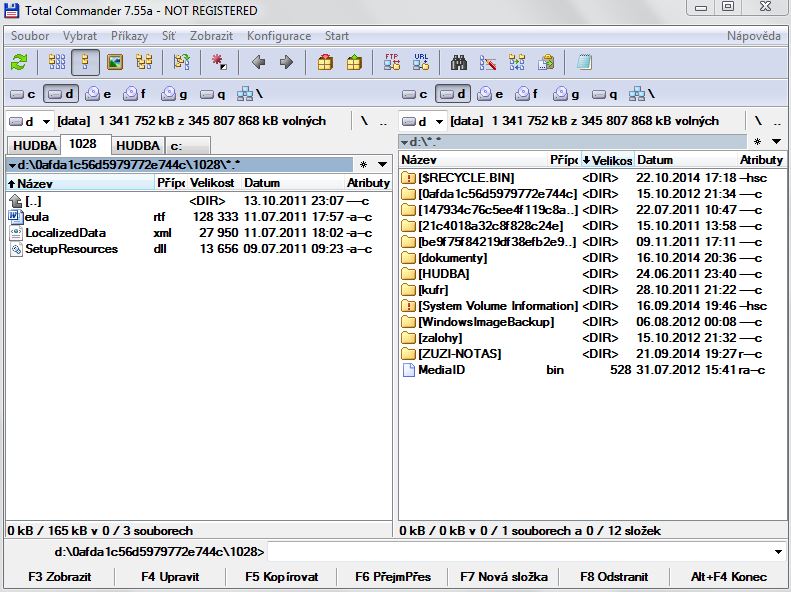Screen dimensions: 791x592
Task: Open Find files binoculars icon
Action: click(459, 63)
